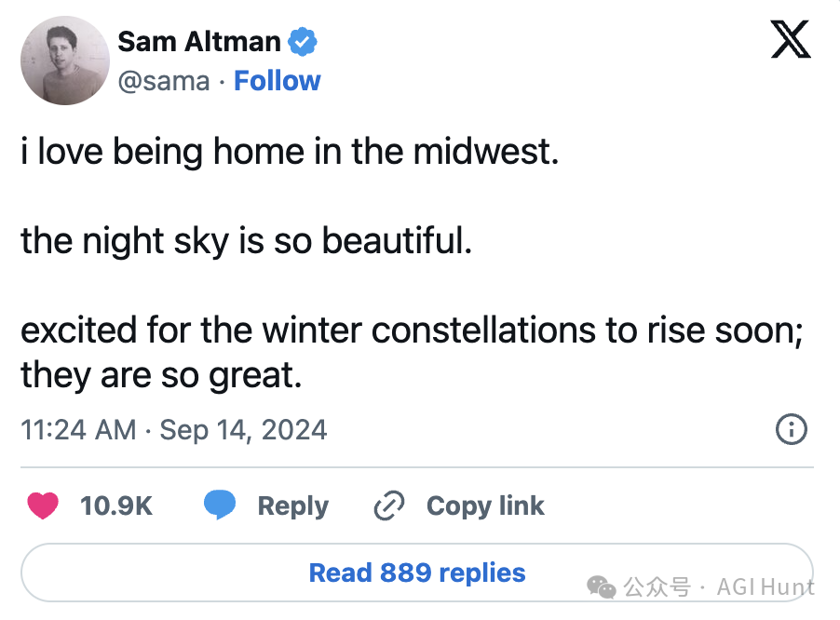840x620 pixels.
Task: Open Read 889 replies button
Action: pyautogui.click(x=416, y=572)
